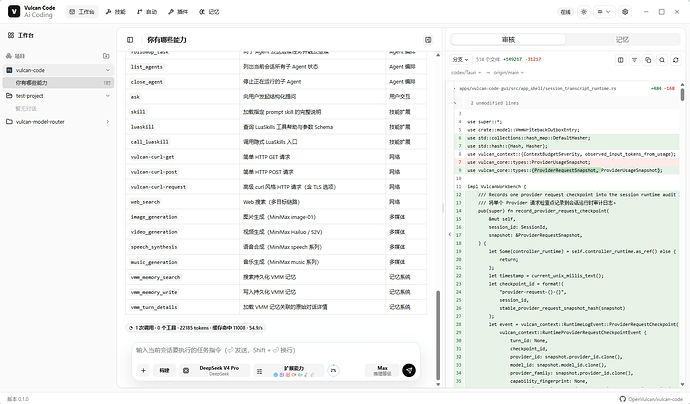Toggle the sidebar panel icon beside chat title
The width and height of the screenshot is (690, 404).
tap(130, 40)
